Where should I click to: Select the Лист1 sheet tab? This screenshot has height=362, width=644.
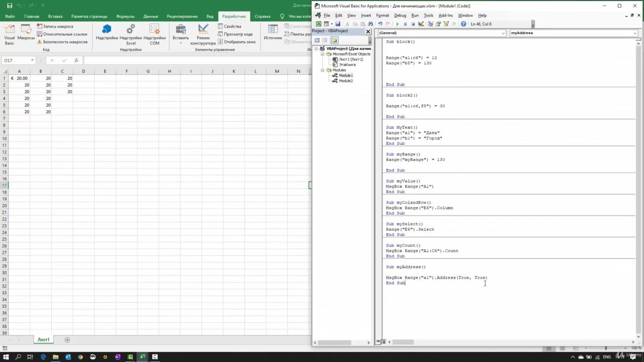click(43, 340)
